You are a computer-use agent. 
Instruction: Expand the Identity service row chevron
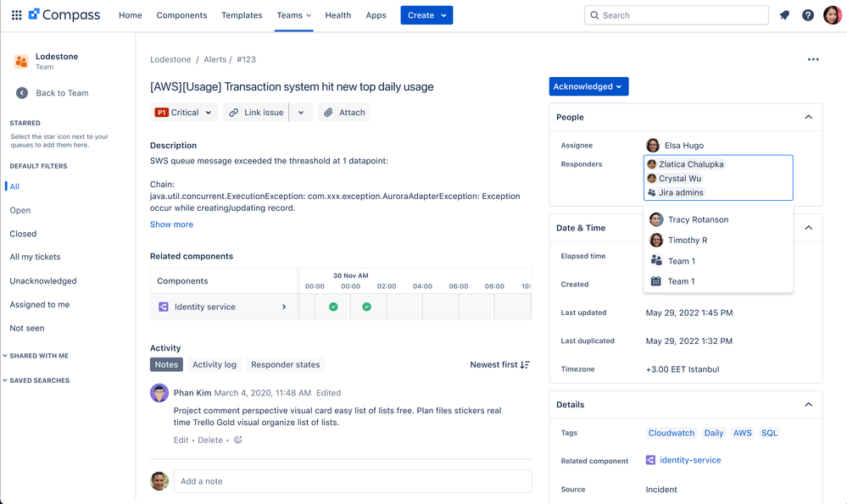click(x=284, y=307)
